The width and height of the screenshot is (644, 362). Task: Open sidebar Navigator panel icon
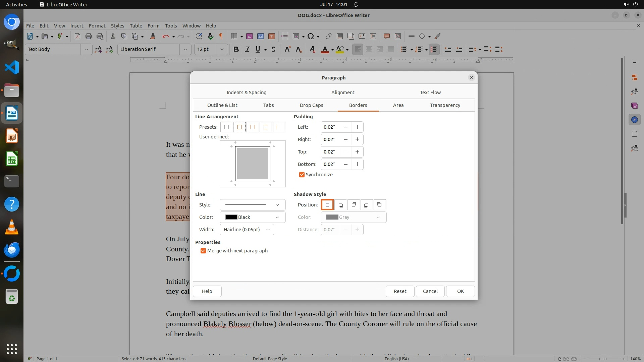tap(634, 120)
